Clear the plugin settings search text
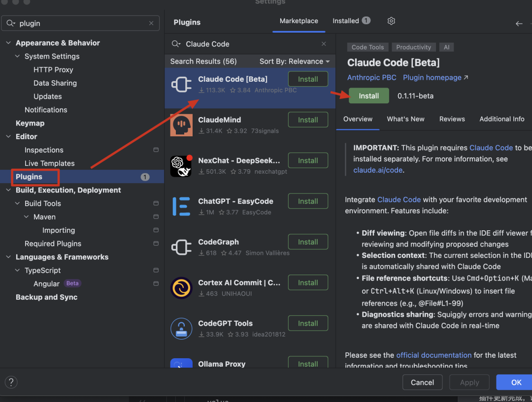The width and height of the screenshot is (532, 402). 151,23
